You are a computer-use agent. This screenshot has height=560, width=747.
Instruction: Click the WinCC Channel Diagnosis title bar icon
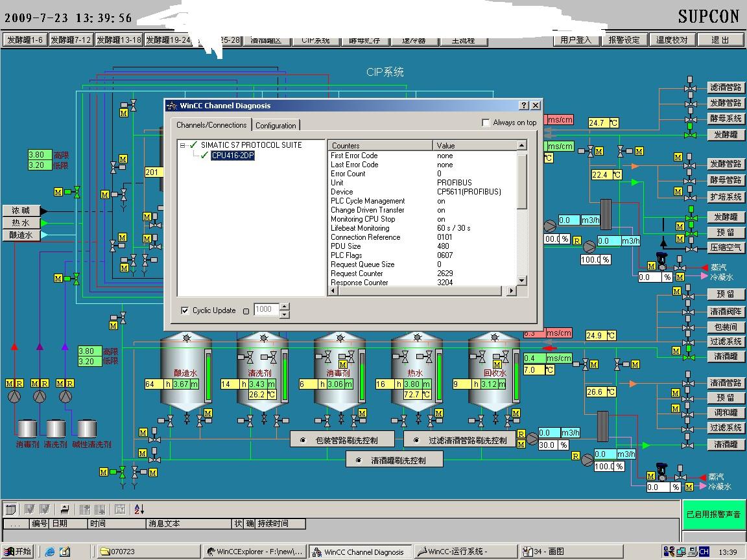(x=172, y=106)
